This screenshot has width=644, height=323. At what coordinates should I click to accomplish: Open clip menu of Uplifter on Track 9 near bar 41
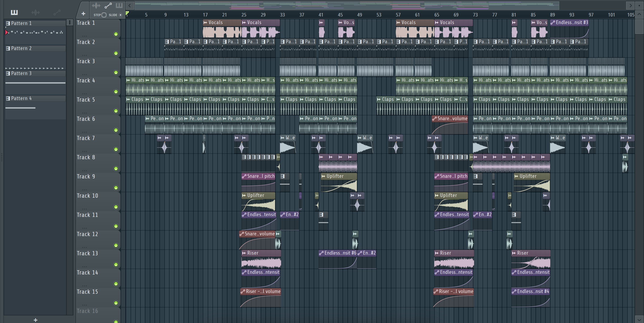coord(323,176)
